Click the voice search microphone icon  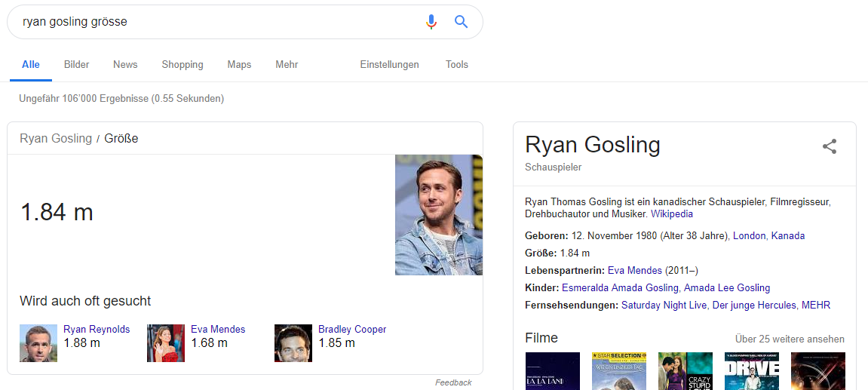(x=431, y=22)
